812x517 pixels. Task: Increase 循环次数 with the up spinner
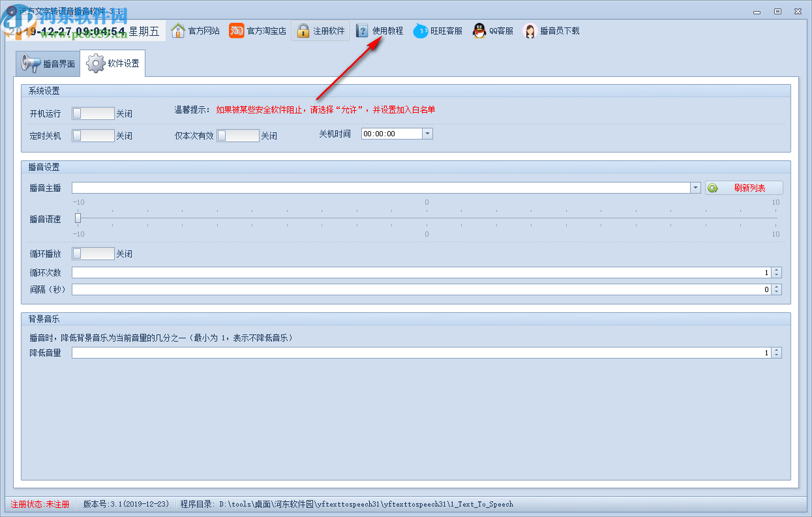pyautogui.click(x=776, y=270)
